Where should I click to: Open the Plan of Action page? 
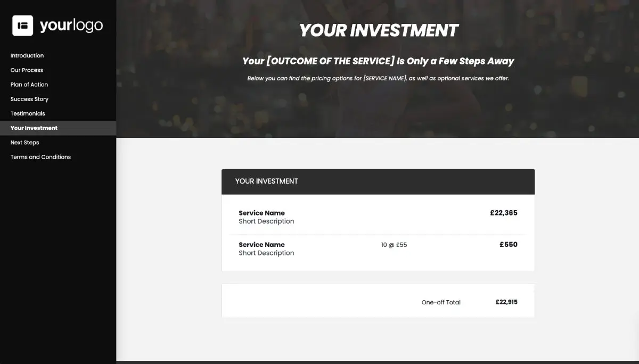click(x=29, y=84)
